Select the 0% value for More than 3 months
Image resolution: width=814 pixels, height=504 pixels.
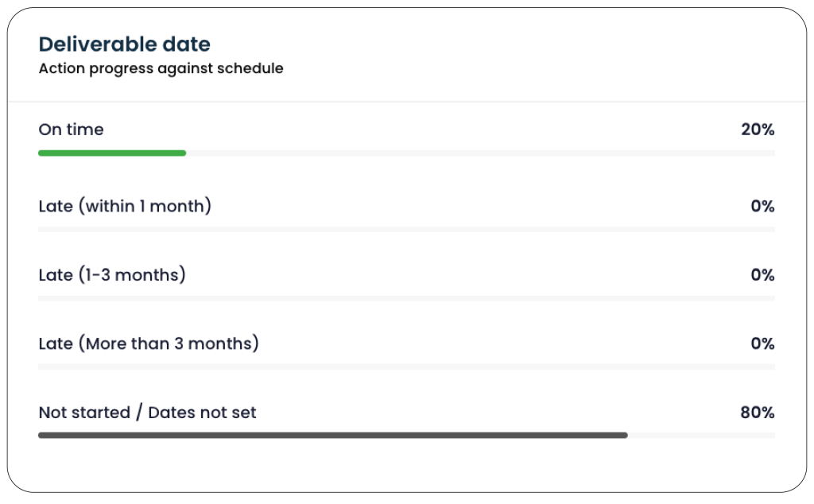point(762,343)
